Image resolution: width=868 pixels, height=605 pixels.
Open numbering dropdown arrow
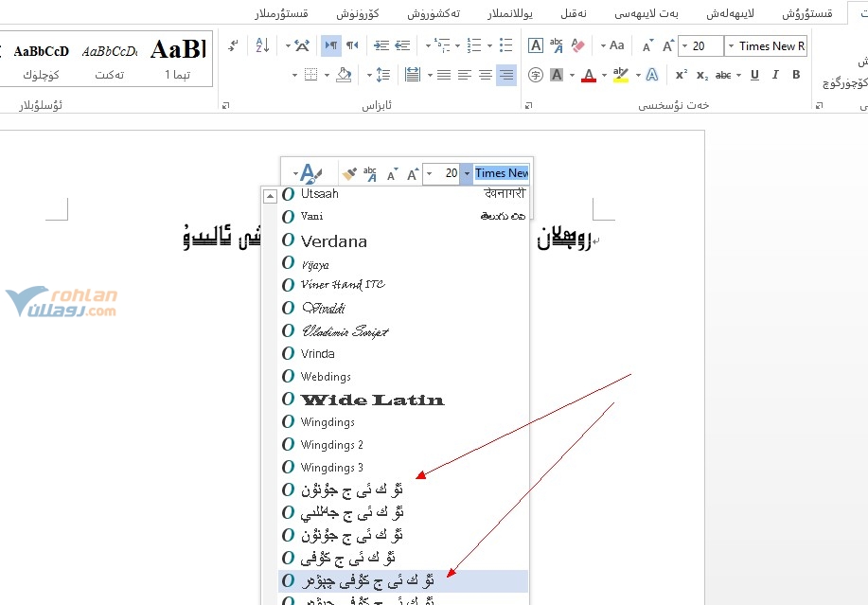click(x=458, y=45)
